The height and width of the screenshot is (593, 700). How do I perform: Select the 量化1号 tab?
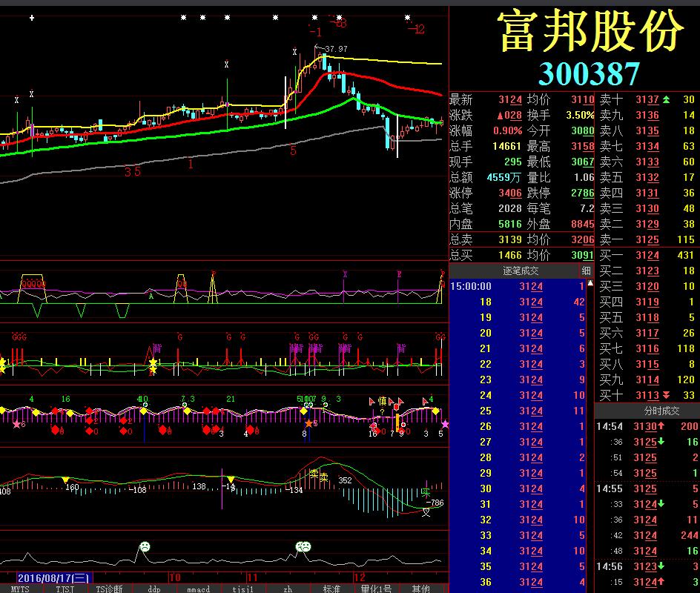[376, 589]
